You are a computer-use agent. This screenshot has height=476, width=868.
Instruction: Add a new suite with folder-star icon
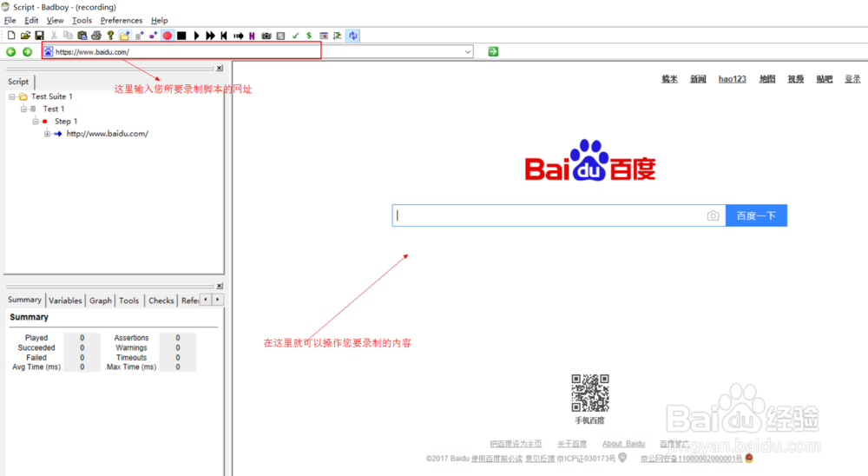tap(124, 36)
